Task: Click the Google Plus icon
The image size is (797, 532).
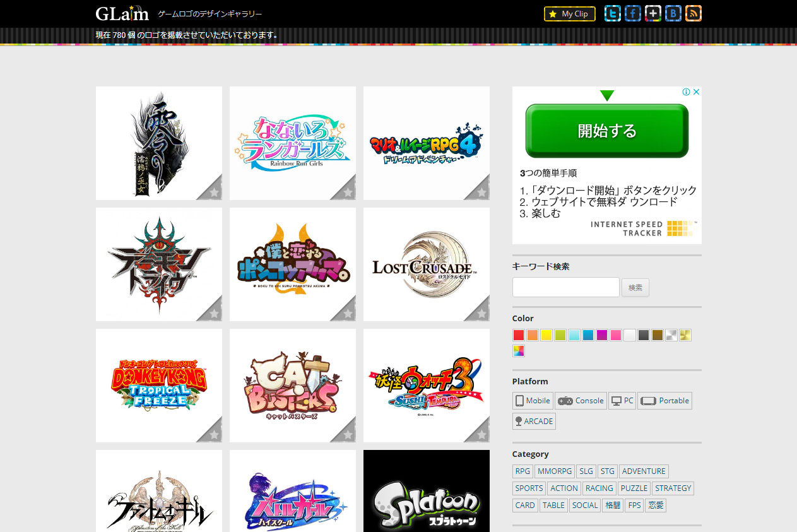Action: pos(653,13)
